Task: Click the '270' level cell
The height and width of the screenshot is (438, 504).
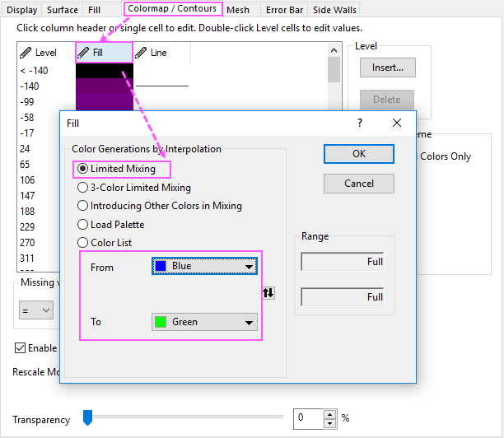Action: (27, 243)
